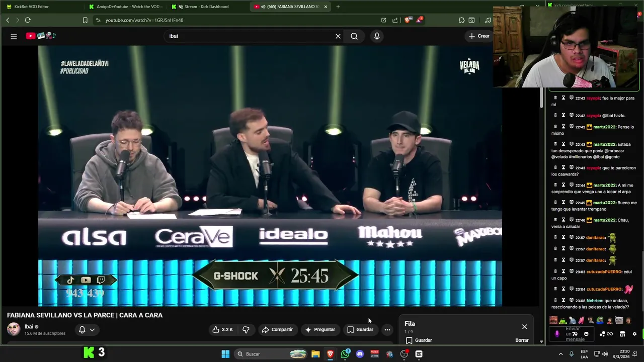
Task: Go back in browser history
Action: click(x=8, y=20)
